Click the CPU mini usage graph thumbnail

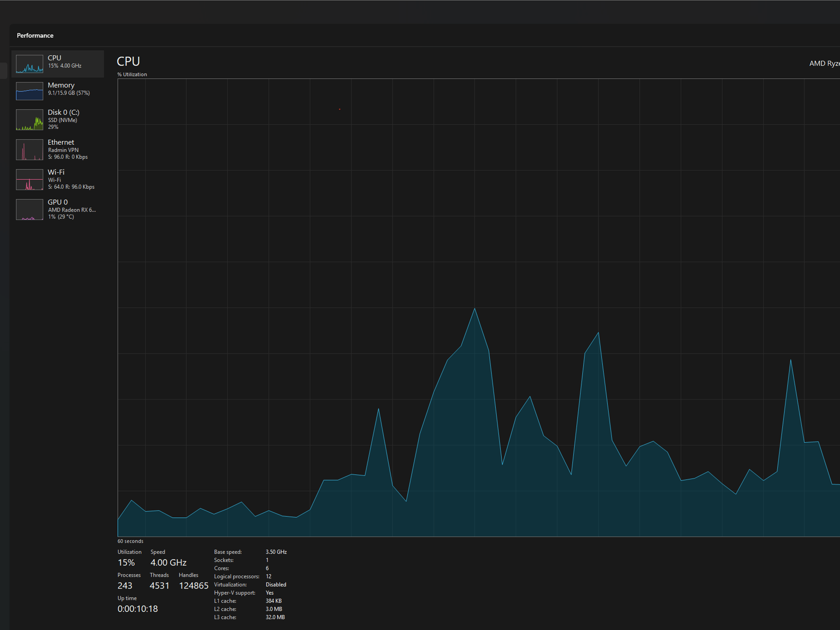(x=30, y=64)
